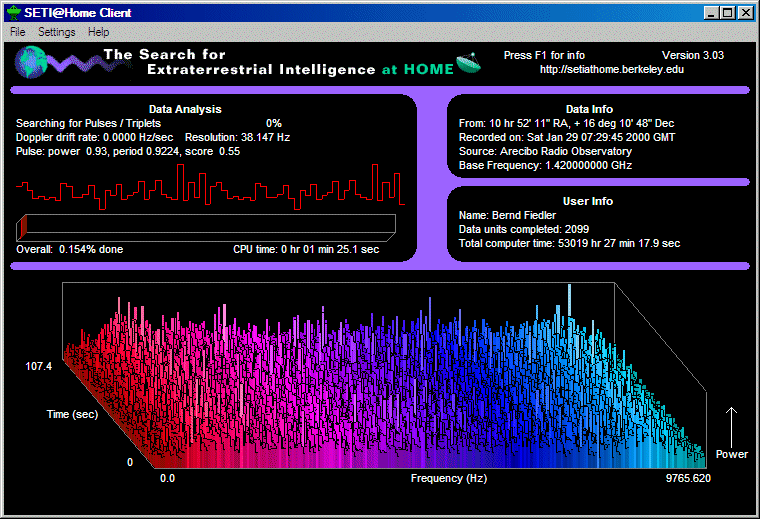Viewport: 760px width, 519px height.
Task: Click the 'Version 3.03' label
Action: [693, 55]
